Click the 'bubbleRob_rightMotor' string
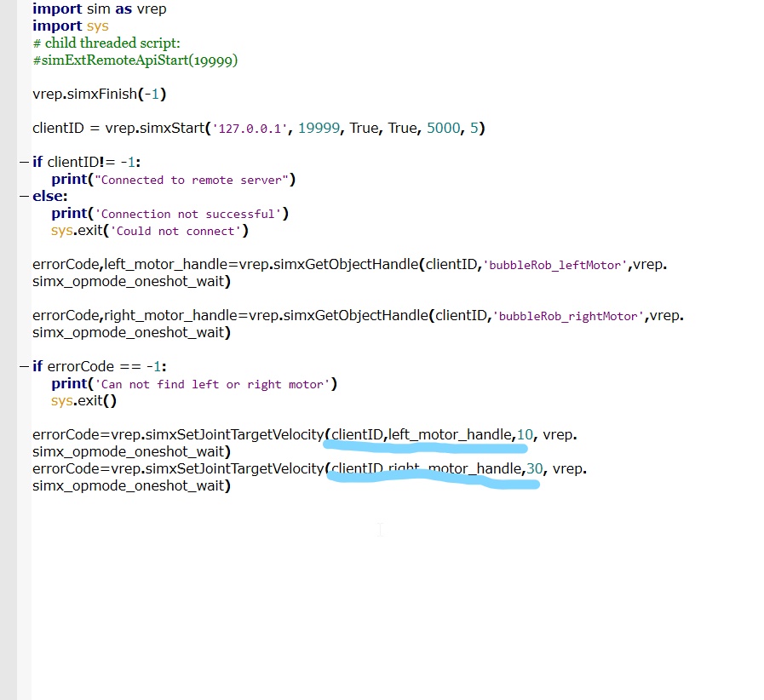The image size is (764, 700). (568, 316)
